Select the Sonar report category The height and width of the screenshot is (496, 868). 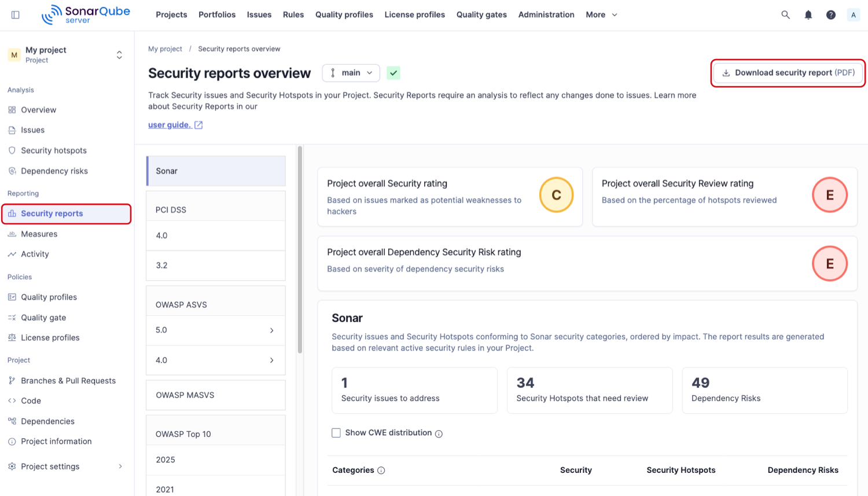[x=216, y=171]
